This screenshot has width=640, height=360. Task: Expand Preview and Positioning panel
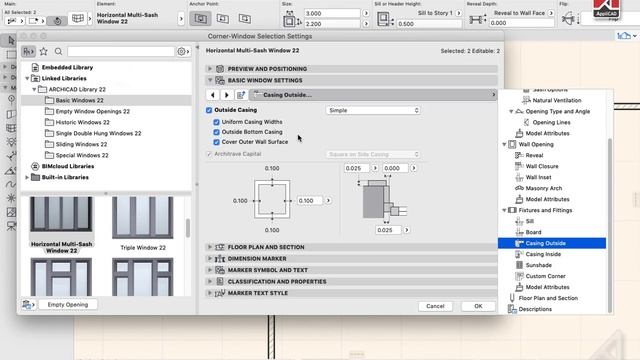pos(210,69)
